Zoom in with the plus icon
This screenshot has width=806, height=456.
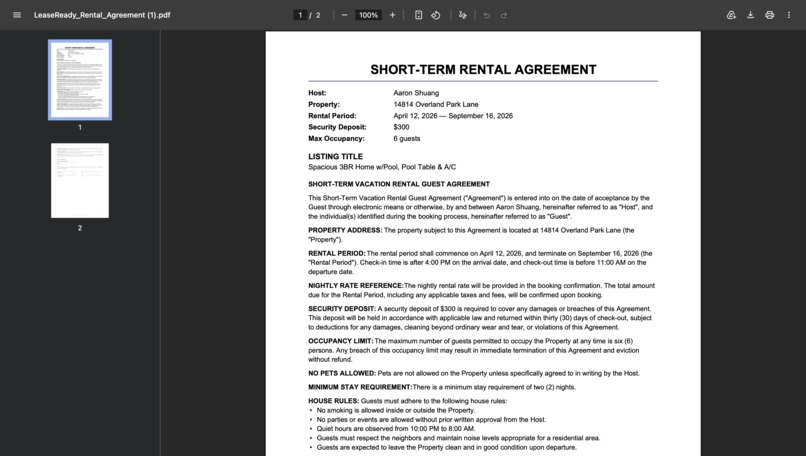click(392, 15)
